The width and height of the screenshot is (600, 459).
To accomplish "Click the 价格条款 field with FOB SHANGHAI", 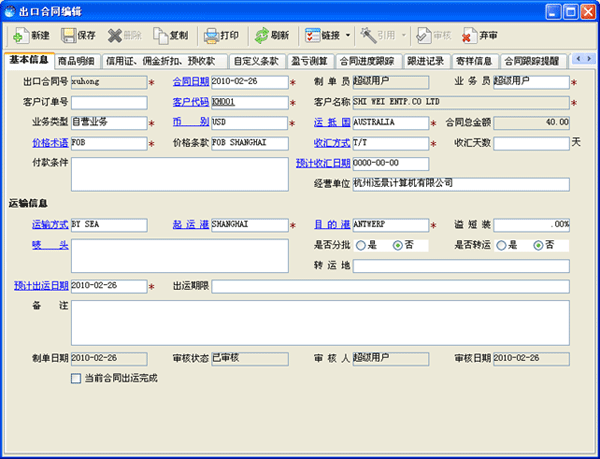I will pos(250,143).
